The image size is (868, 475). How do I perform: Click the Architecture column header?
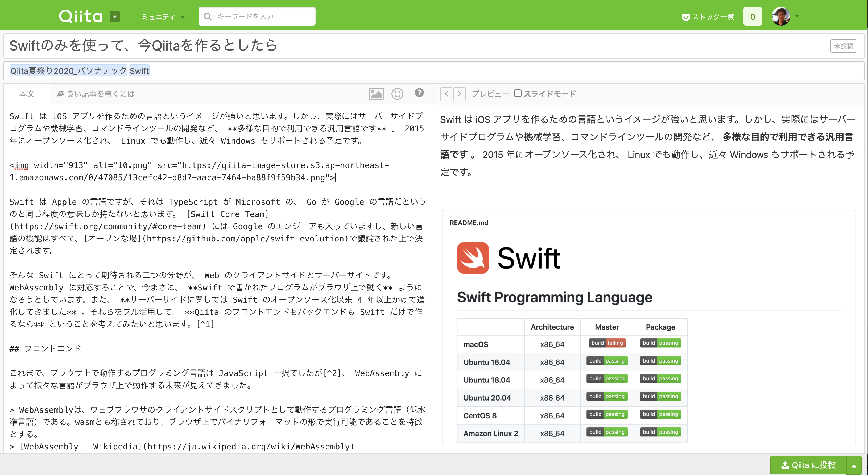552,327
